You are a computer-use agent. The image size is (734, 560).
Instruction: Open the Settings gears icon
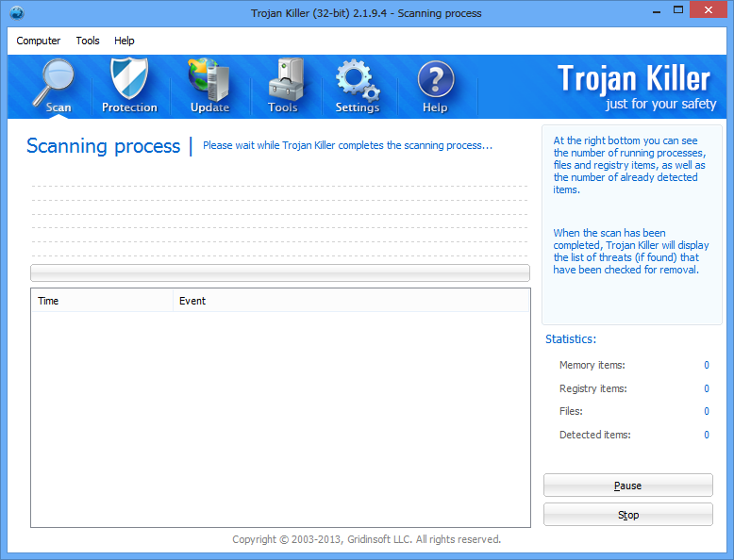pyautogui.click(x=358, y=86)
